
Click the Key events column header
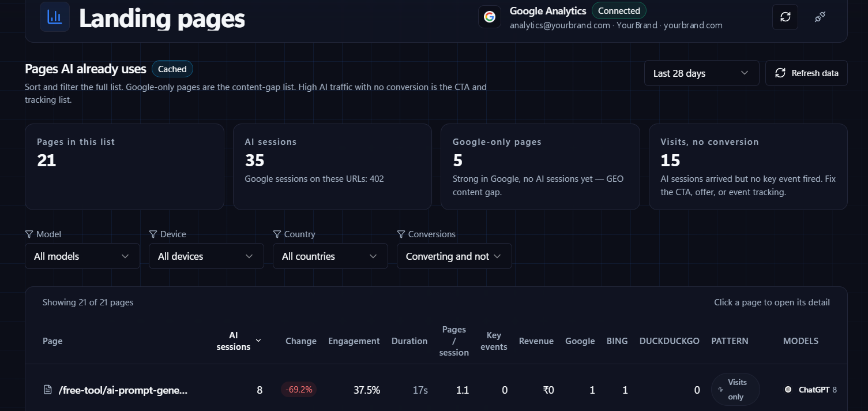(494, 341)
